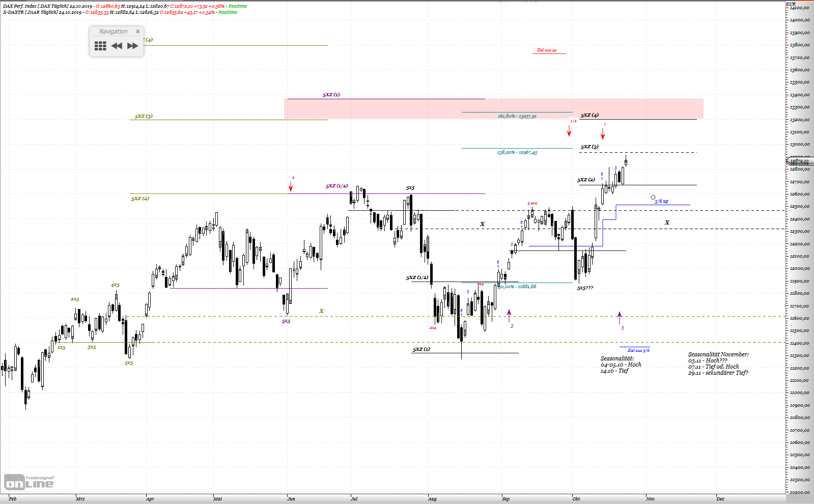Select the '5x5???' annotation
This screenshot has height=504, width=814.
pos(585,288)
